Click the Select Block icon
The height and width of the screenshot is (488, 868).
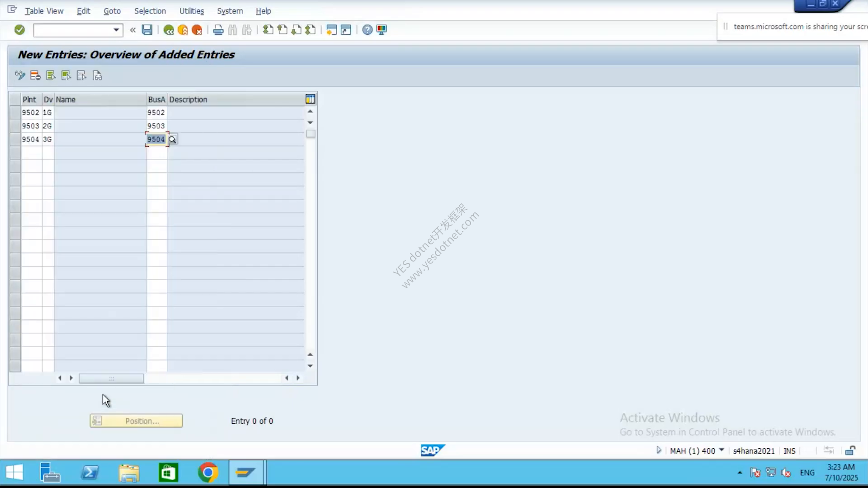point(66,75)
